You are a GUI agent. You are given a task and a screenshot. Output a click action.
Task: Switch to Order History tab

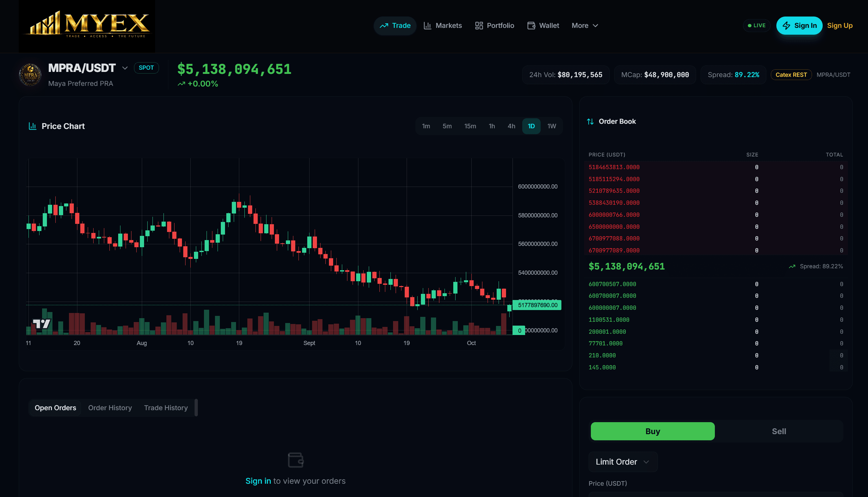click(110, 408)
